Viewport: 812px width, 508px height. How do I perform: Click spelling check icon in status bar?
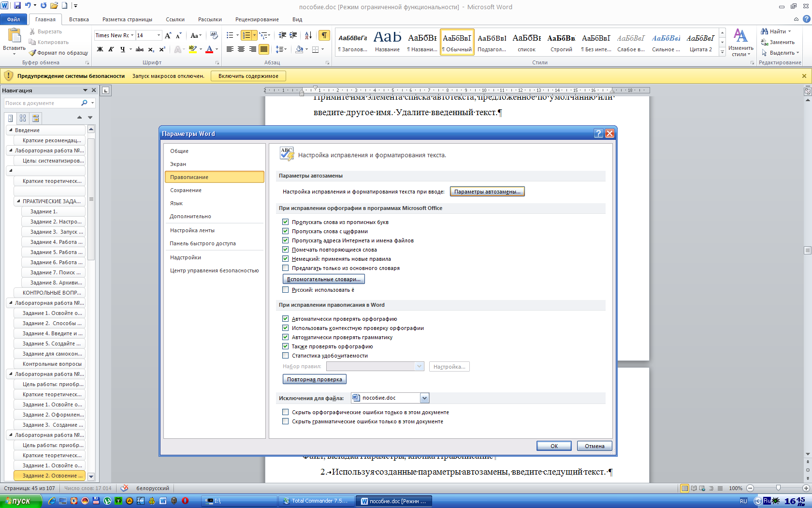pos(124,488)
